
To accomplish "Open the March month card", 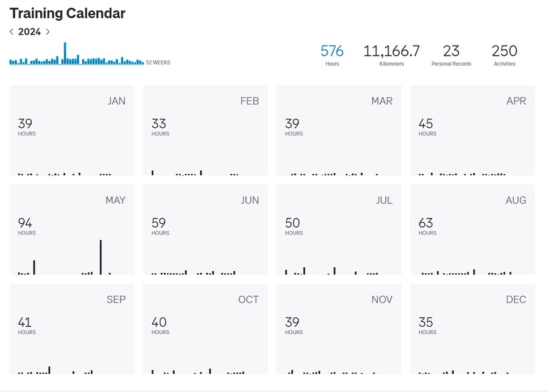I will [339, 130].
